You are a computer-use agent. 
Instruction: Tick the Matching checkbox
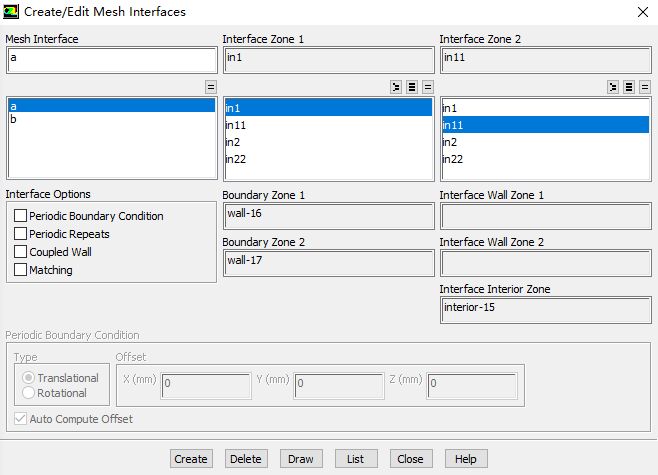coord(21,270)
